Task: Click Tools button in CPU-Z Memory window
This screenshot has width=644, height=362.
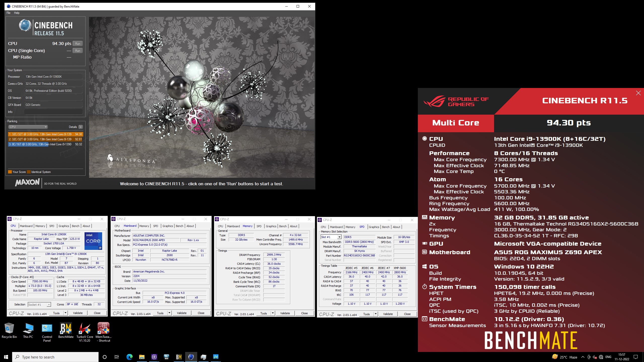Action: (264, 313)
